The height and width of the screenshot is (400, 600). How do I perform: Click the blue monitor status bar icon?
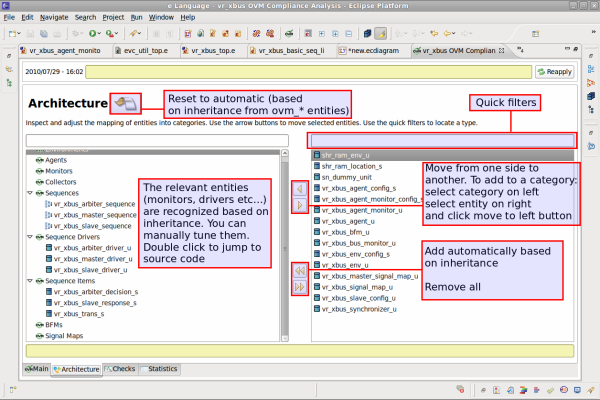pos(577,390)
